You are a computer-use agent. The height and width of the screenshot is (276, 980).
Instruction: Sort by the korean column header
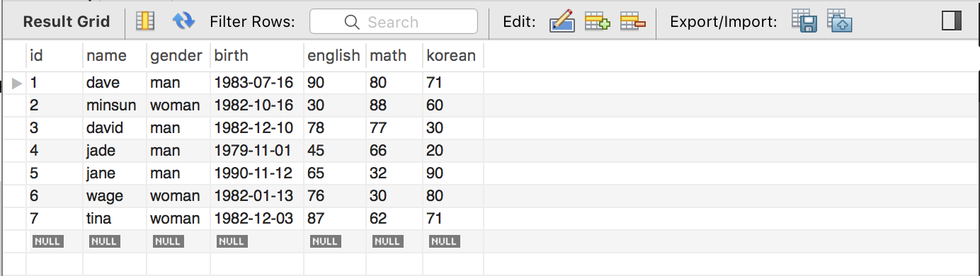(x=453, y=55)
